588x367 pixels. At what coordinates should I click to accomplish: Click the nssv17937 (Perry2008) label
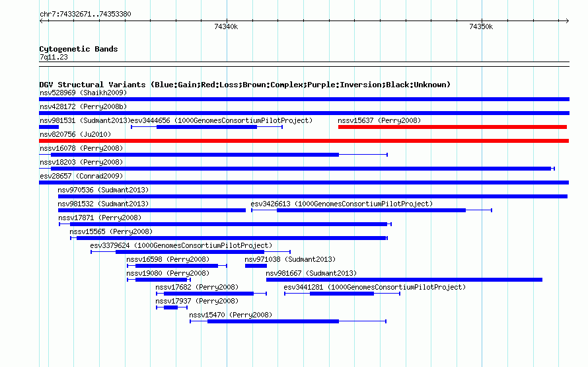tap(197, 301)
